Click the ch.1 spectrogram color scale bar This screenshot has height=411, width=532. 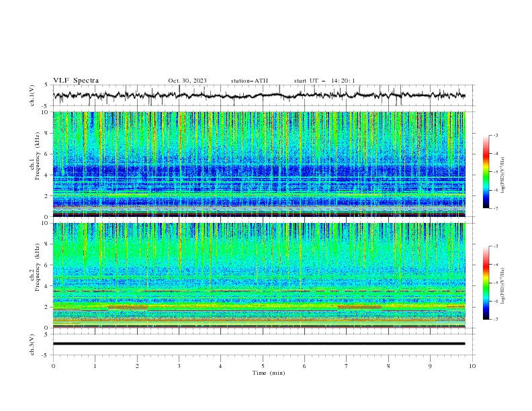pos(486,172)
